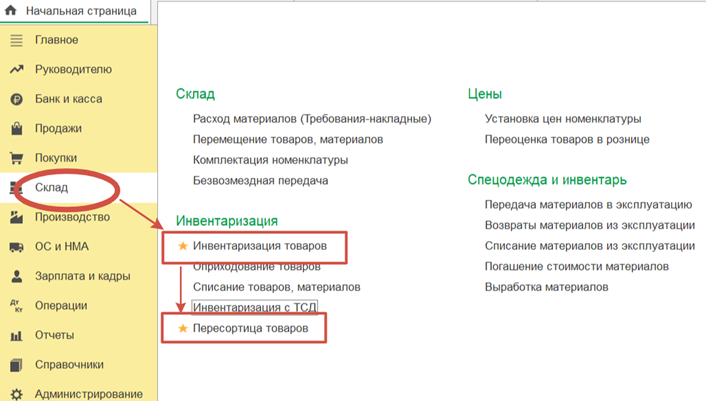
Task: Click the shopping bag icon for Продажи
Action: tap(17, 128)
